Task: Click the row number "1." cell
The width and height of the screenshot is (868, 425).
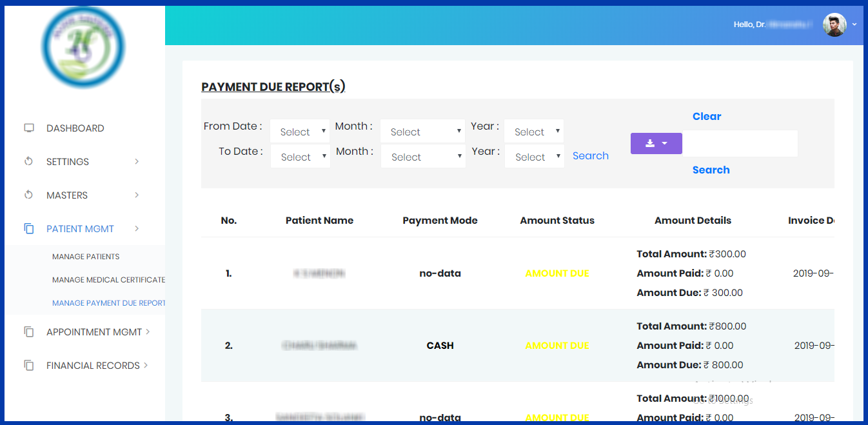Action: pos(229,273)
